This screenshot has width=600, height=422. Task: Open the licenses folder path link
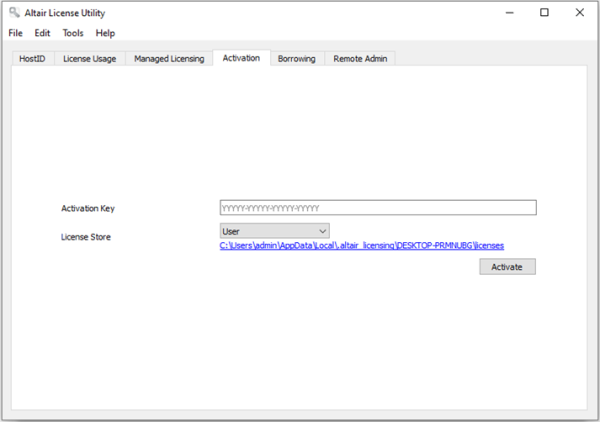[x=362, y=246]
